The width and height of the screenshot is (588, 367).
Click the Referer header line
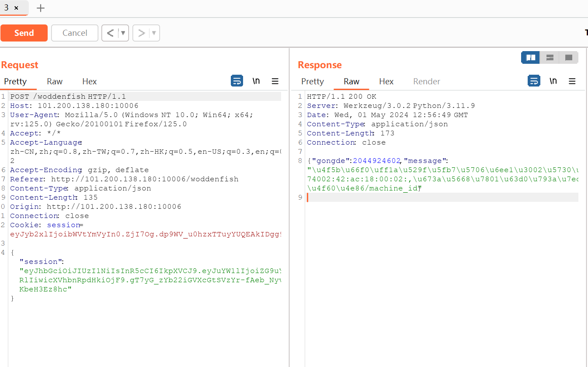tap(125, 179)
